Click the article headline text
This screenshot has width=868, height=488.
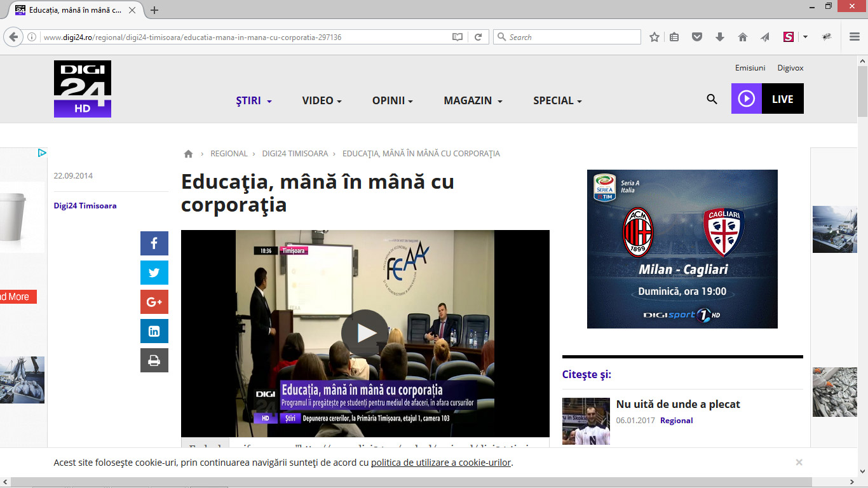point(318,193)
